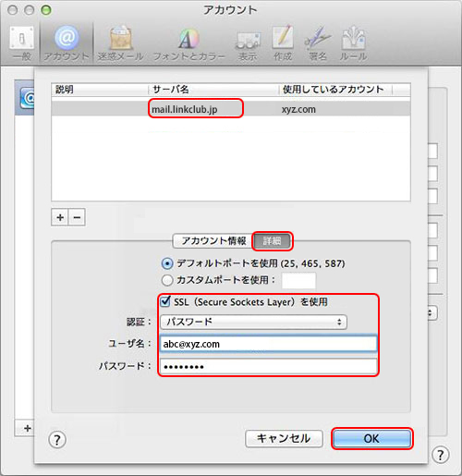Select the default ports radio button
462x476 pixels.
point(167,263)
